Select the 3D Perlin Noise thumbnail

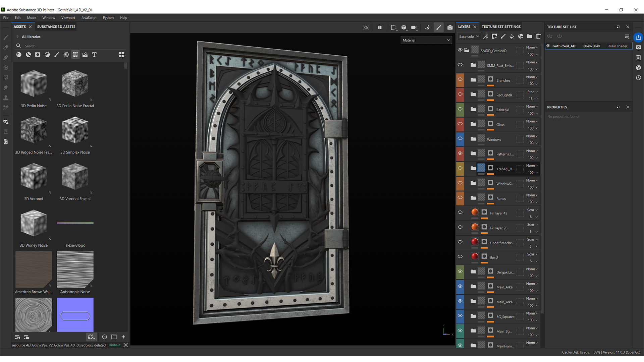tap(34, 83)
